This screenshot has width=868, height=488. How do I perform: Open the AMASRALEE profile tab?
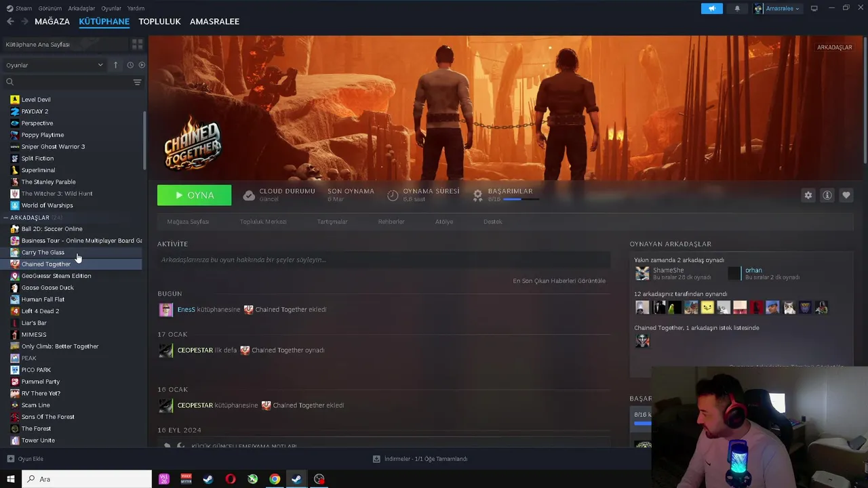tap(214, 22)
